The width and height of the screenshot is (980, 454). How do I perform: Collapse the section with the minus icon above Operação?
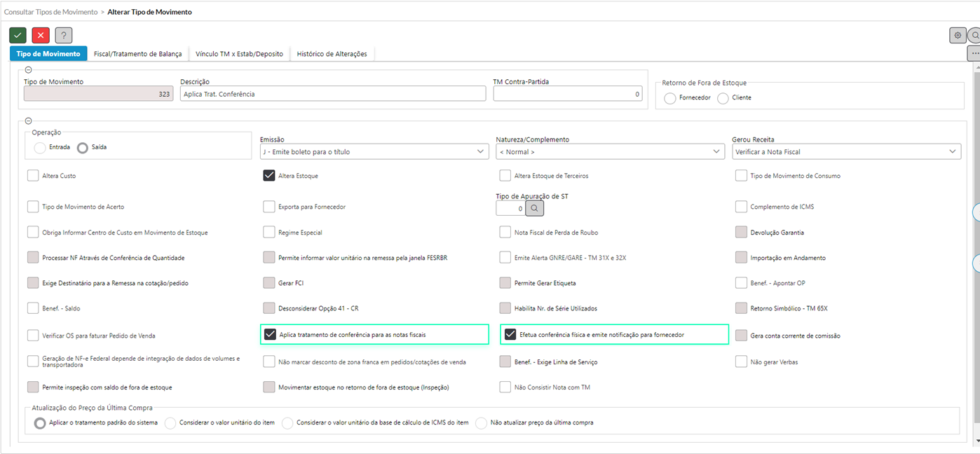(28, 121)
